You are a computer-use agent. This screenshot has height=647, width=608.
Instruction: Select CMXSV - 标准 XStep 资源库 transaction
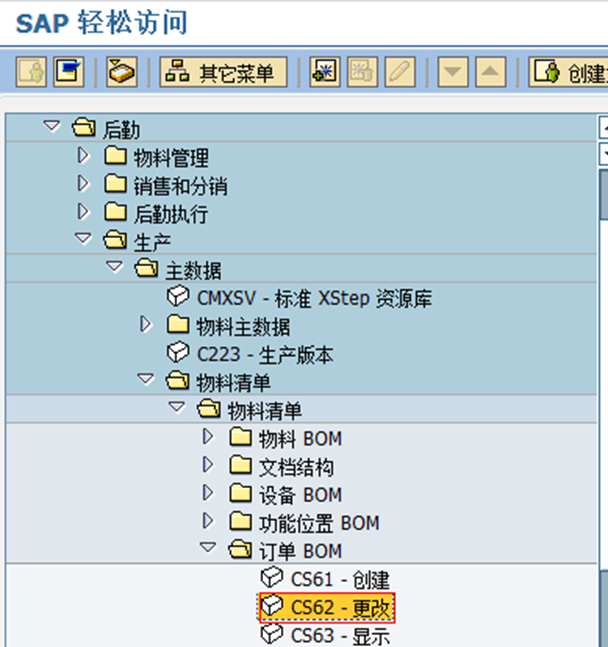(314, 298)
